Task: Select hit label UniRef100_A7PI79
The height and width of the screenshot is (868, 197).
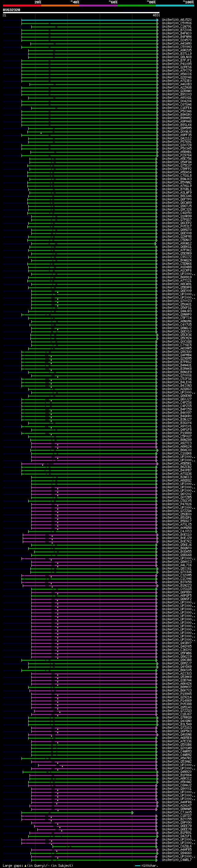Action: click(177, 71)
